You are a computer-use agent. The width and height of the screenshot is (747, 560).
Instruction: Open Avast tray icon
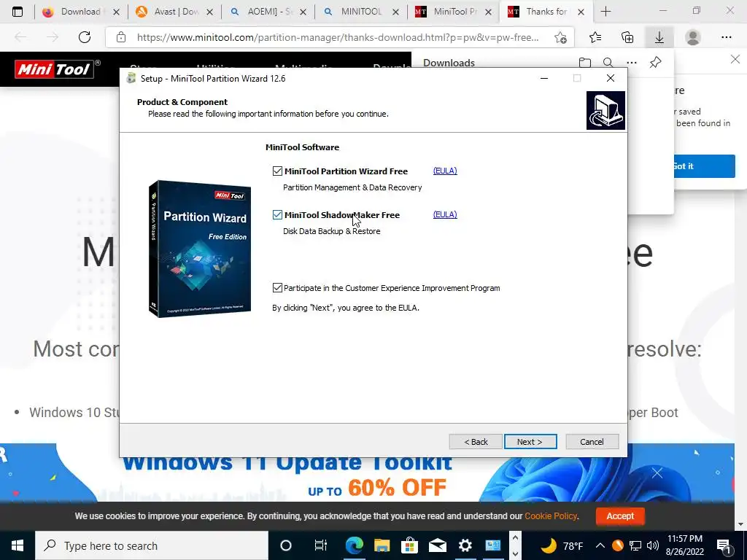coord(618,545)
